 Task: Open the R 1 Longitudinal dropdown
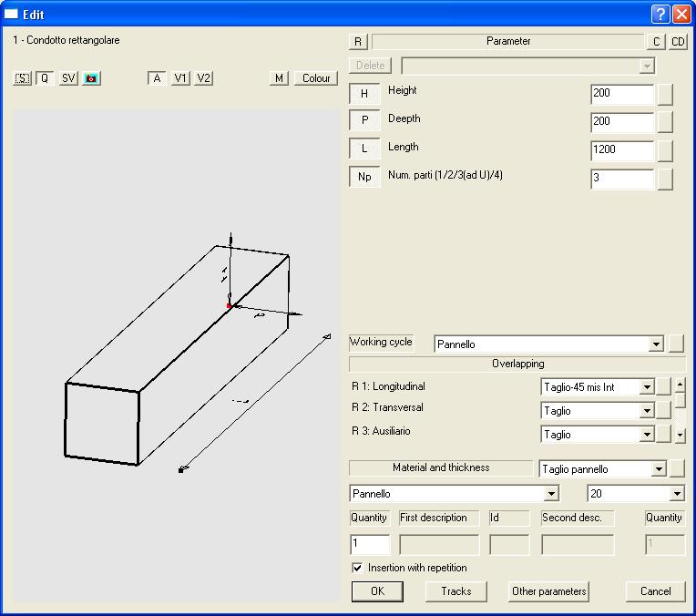click(x=647, y=387)
